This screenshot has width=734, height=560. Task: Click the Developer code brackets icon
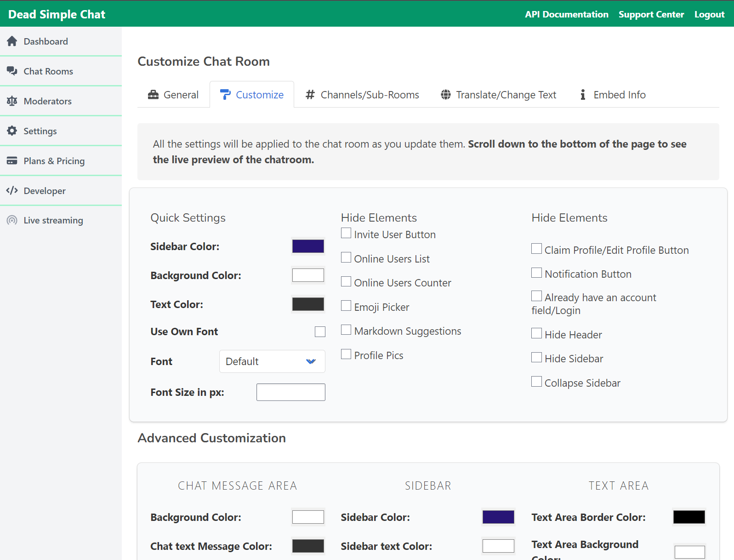tap(12, 191)
